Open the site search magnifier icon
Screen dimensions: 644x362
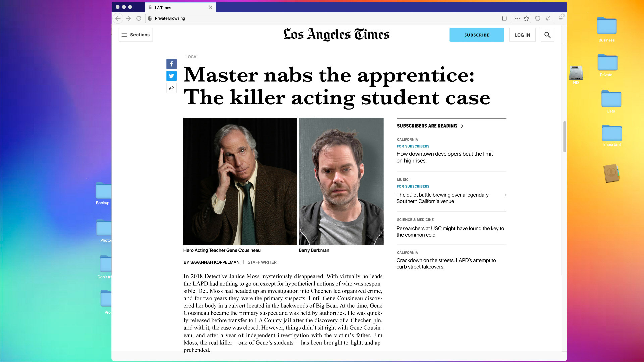click(x=547, y=35)
